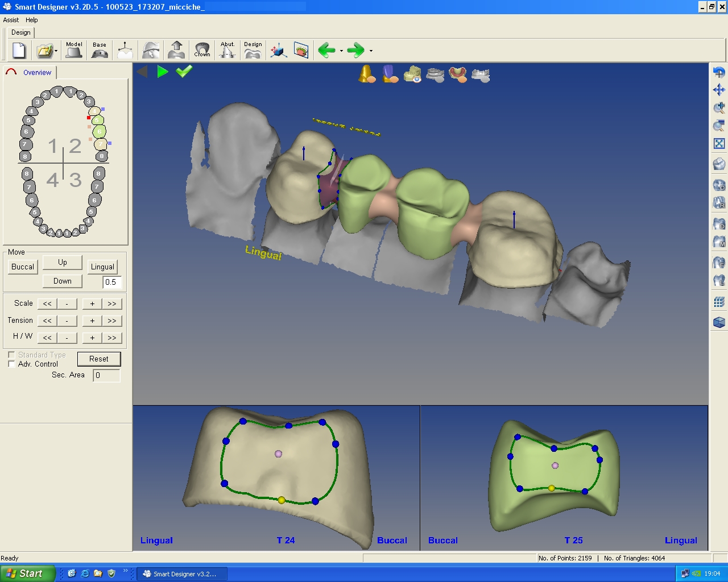Expand the open folder dropdown arrow

pos(56,51)
